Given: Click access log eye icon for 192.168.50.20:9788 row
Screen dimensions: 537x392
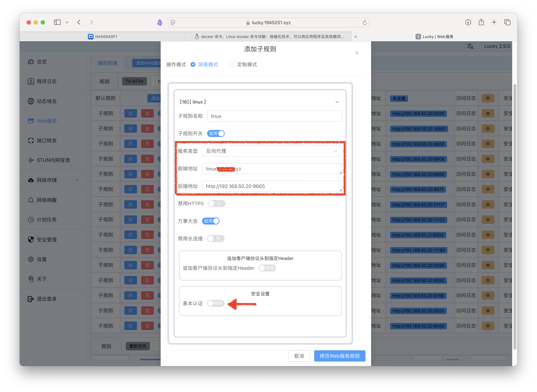Looking at the screenshot, I should pyautogui.click(x=488, y=295).
